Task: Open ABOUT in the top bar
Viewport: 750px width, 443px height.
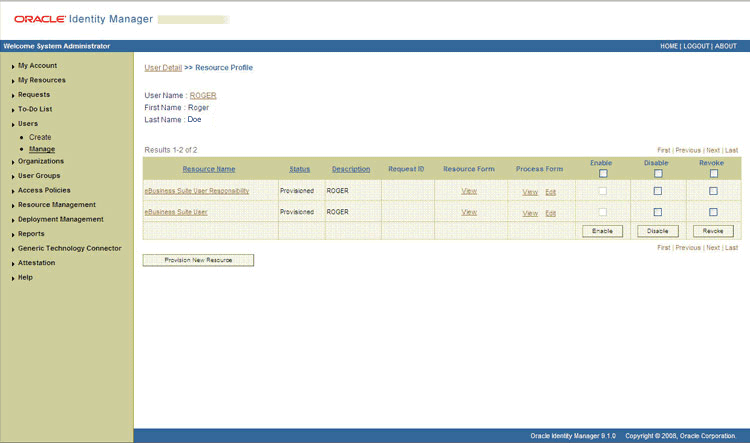Action: click(x=726, y=46)
